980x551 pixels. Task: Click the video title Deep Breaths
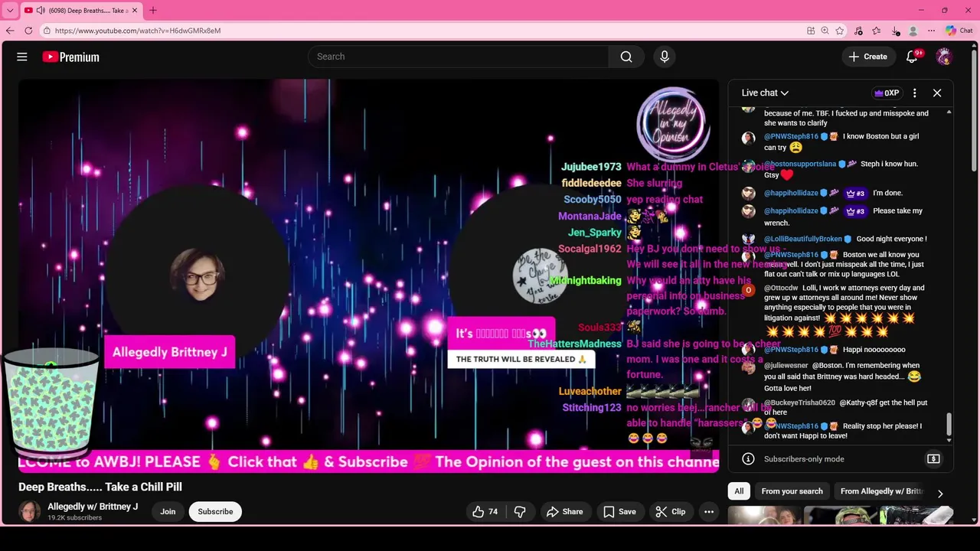click(100, 487)
